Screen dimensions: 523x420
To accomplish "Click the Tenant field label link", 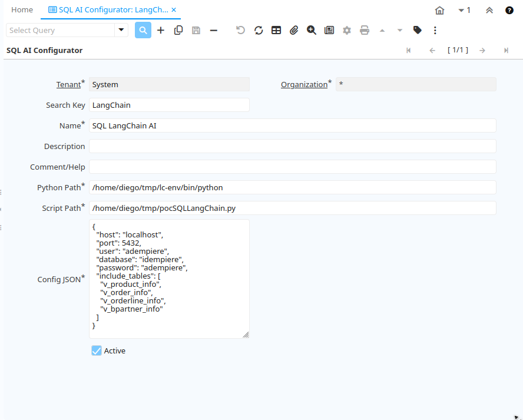I will click(x=68, y=85).
